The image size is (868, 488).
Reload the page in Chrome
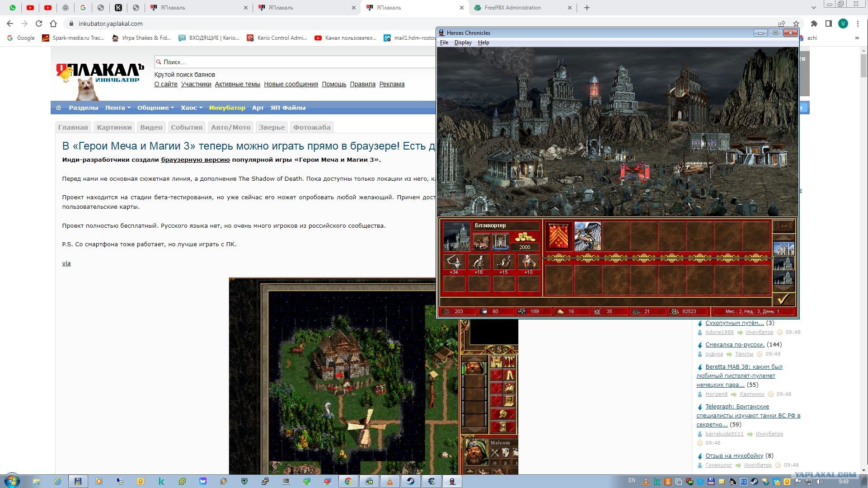(39, 23)
